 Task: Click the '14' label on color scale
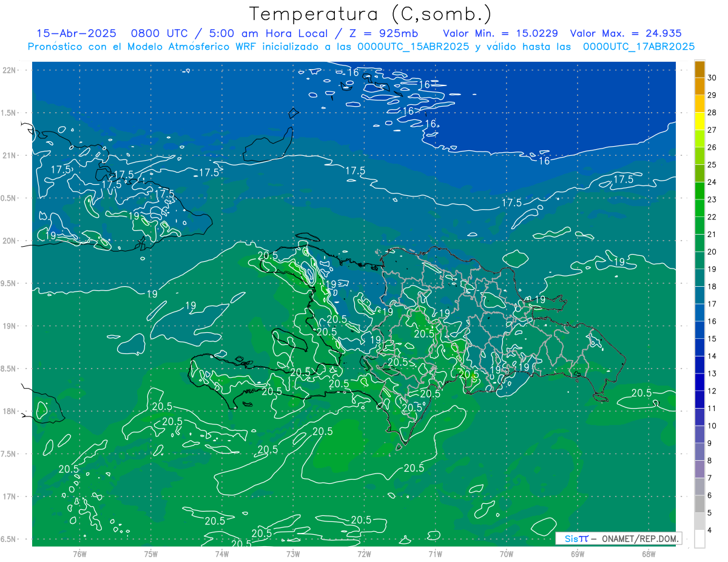[x=712, y=356]
